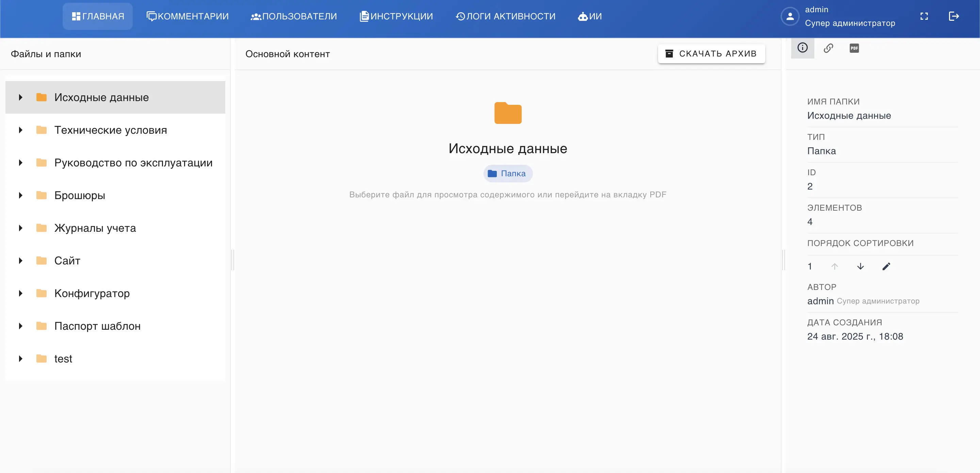Expand the Исходные данные folder
The width and height of the screenshot is (980, 473).
coord(20,97)
